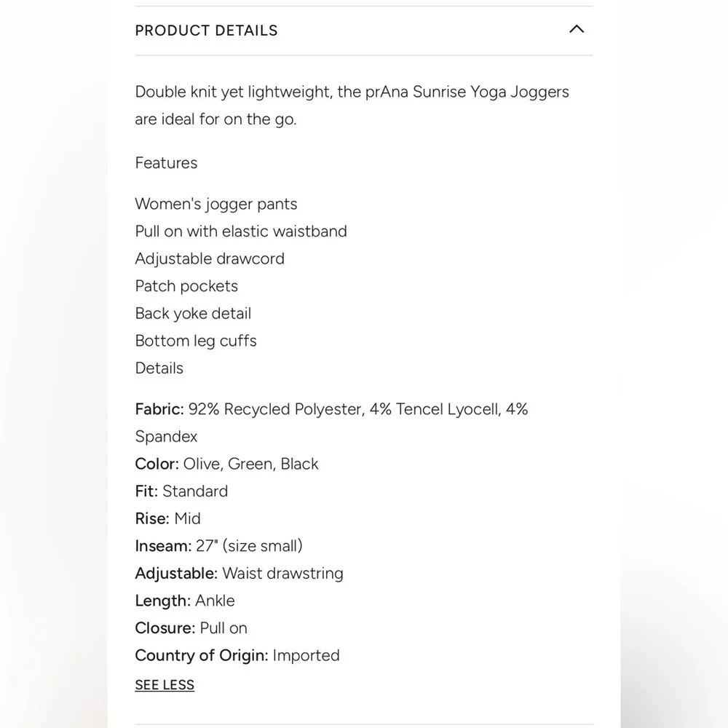Click the "Bottom leg cuffs" line
Viewport: 728px width, 728px height.
(x=196, y=341)
